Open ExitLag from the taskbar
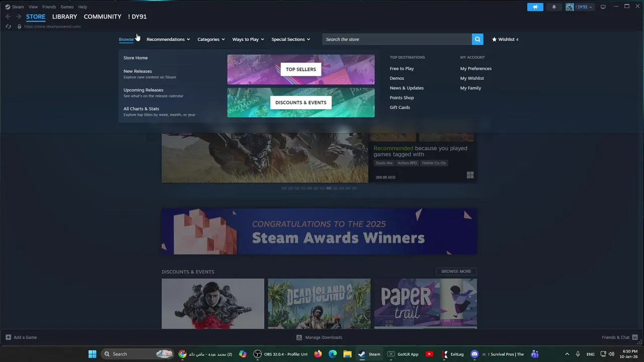644x362 pixels. point(452,354)
